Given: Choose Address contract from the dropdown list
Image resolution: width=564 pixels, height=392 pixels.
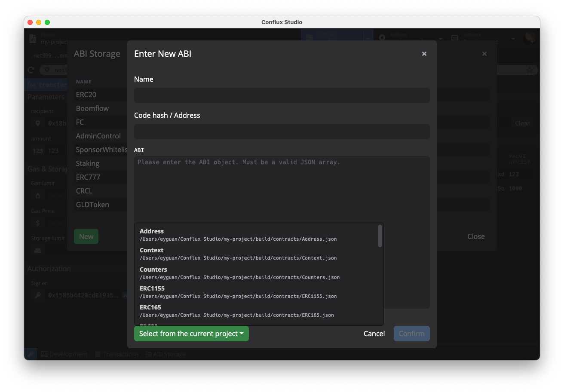Looking at the screenshot, I should click(x=256, y=235).
